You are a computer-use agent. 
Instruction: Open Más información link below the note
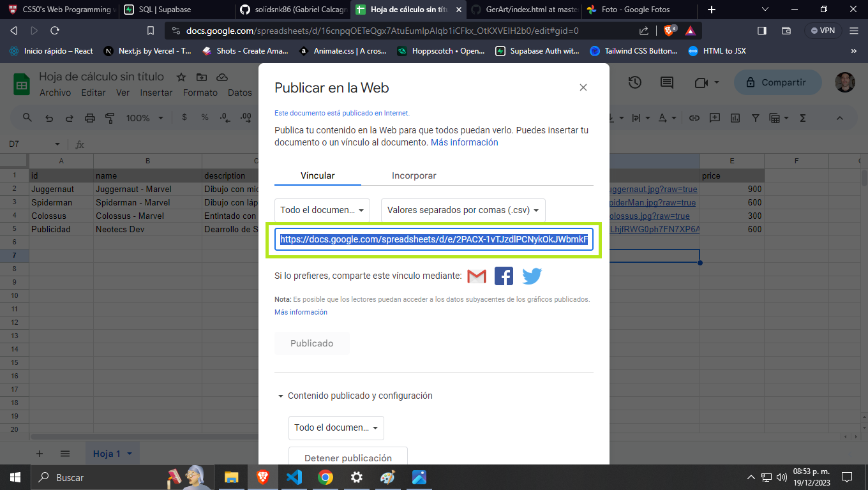[301, 312]
